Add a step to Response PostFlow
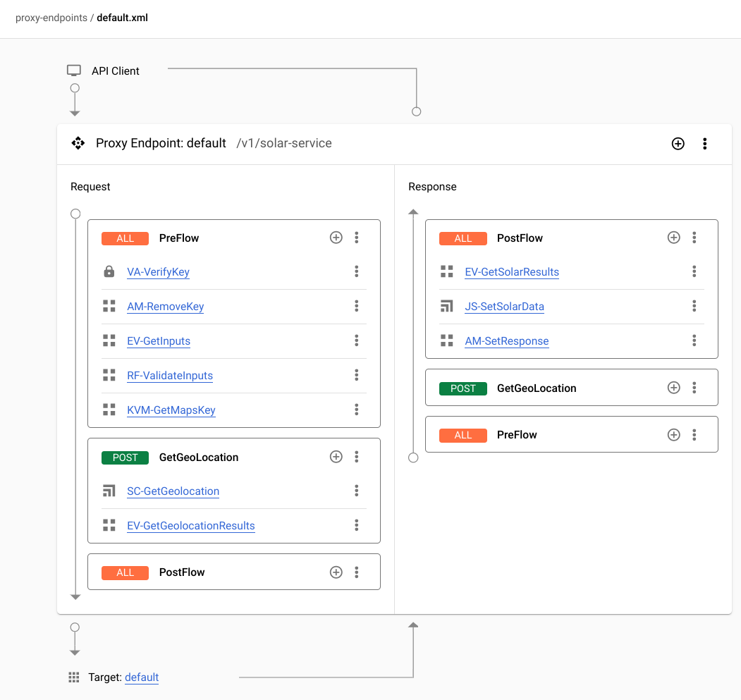This screenshot has width=741, height=700. pyautogui.click(x=674, y=238)
